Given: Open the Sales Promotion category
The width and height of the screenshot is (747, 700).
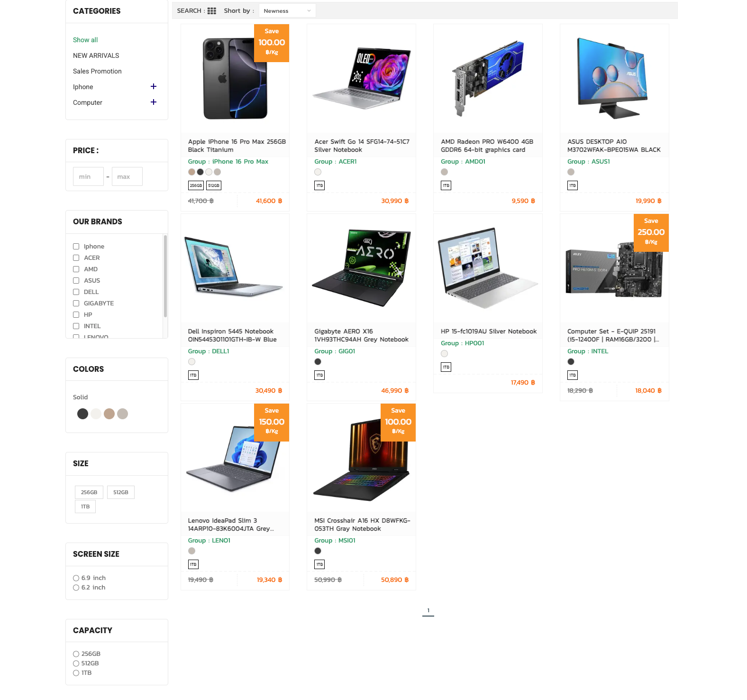Looking at the screenshot, I should 97,71.
